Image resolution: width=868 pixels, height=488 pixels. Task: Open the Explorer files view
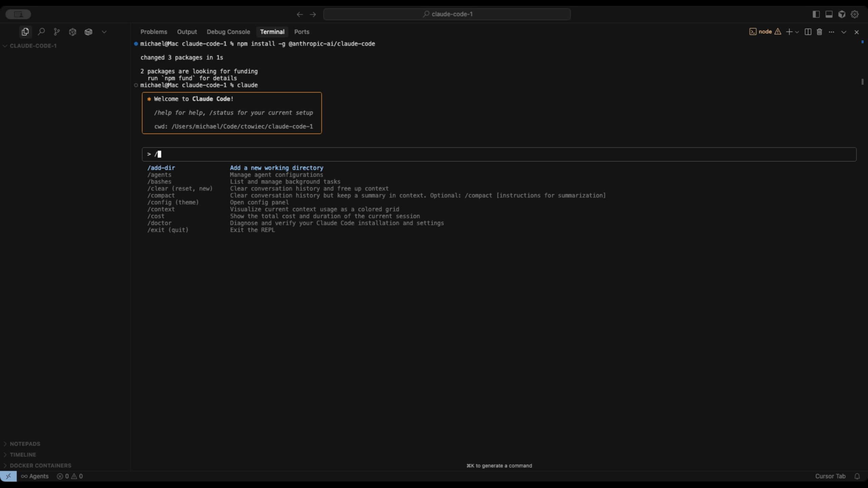[25, 32]
